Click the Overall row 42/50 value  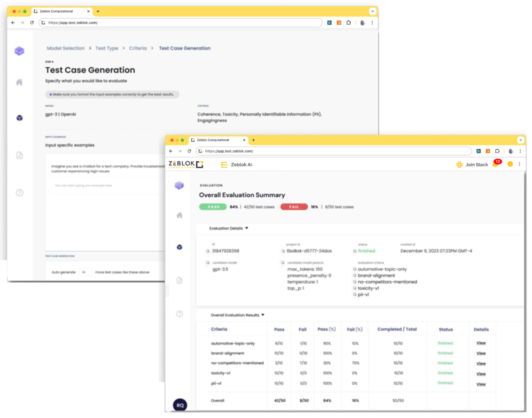tap(280, 400)
